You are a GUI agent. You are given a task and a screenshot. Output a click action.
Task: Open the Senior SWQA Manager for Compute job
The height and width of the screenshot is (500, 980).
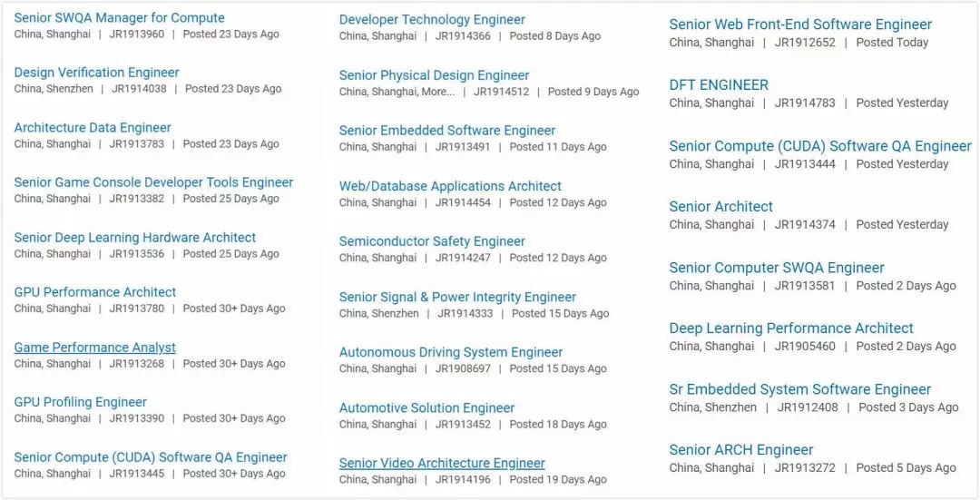pyautogui.click(x=119, y=18)
